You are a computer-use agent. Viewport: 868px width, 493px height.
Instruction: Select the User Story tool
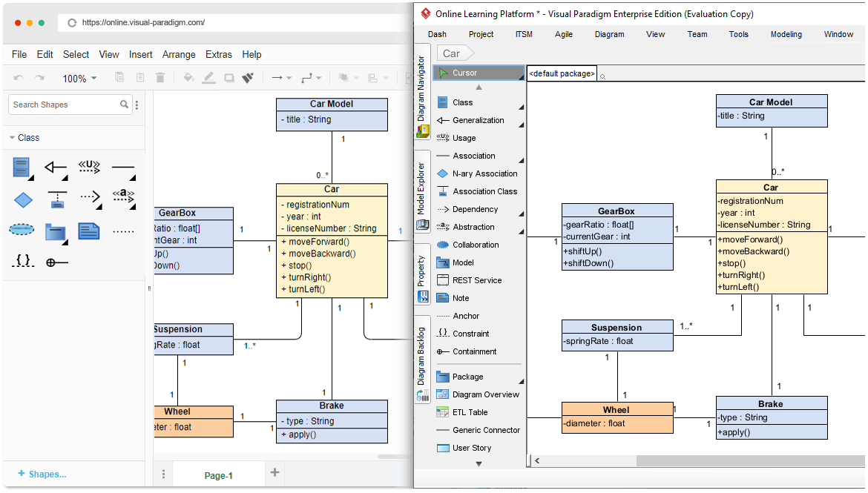coord(479,449)
